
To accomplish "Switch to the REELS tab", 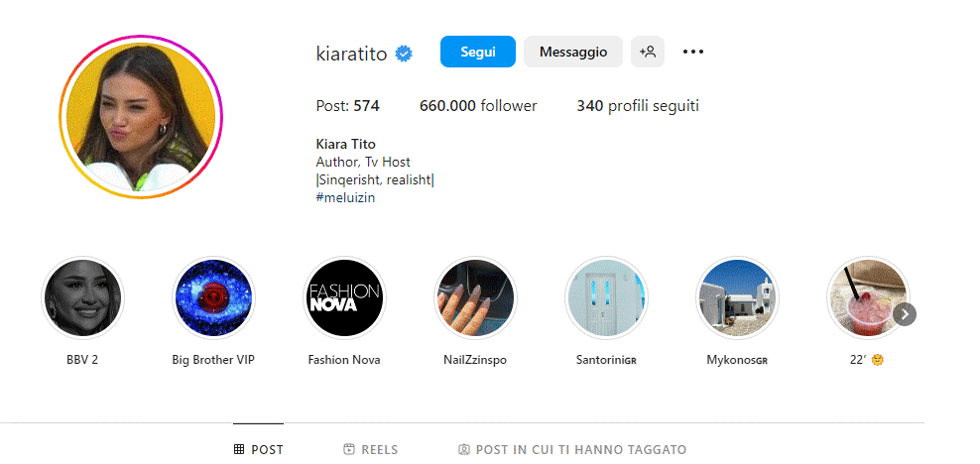I will 371,450.
